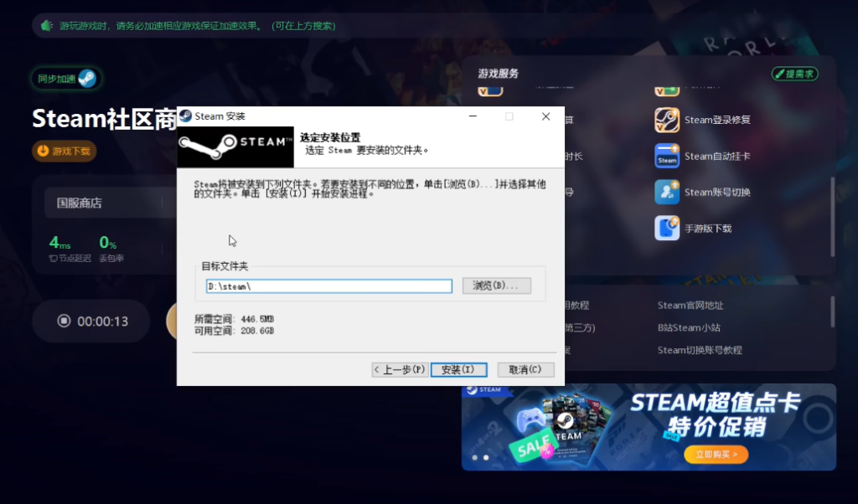
Task: Minimize the Steam 安装 installer window
Action: click(473, 116)
